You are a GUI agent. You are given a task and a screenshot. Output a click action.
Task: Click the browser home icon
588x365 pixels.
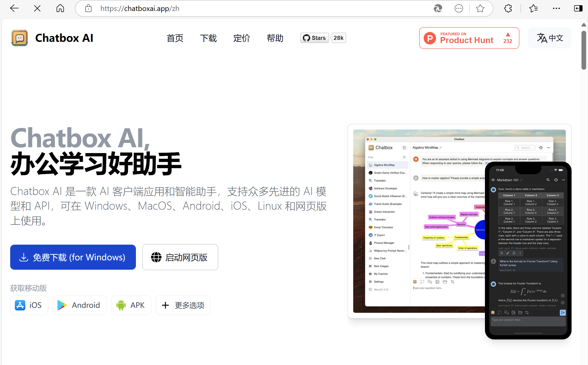[60, 8]
